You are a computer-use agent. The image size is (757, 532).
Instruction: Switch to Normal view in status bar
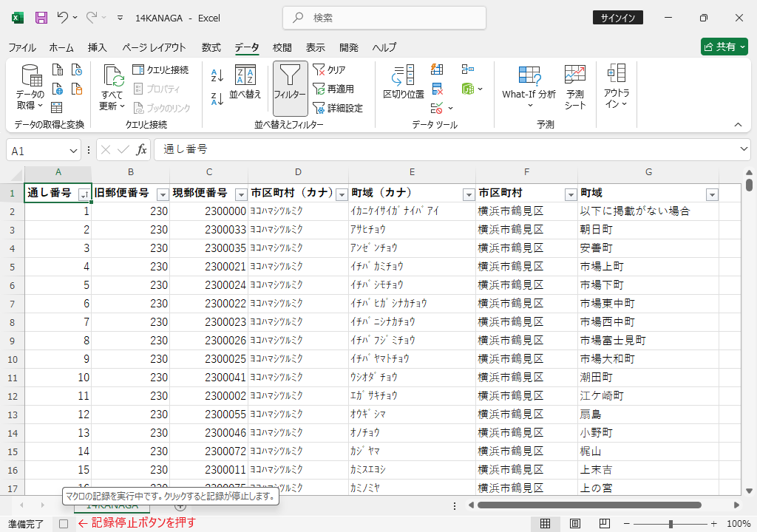[x=545, y=523]
